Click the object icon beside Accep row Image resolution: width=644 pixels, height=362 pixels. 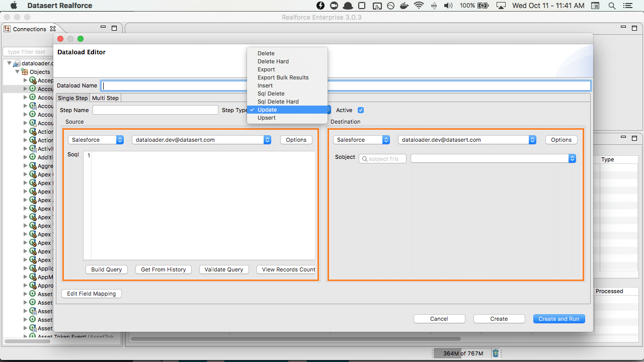(x=33, y=80)
